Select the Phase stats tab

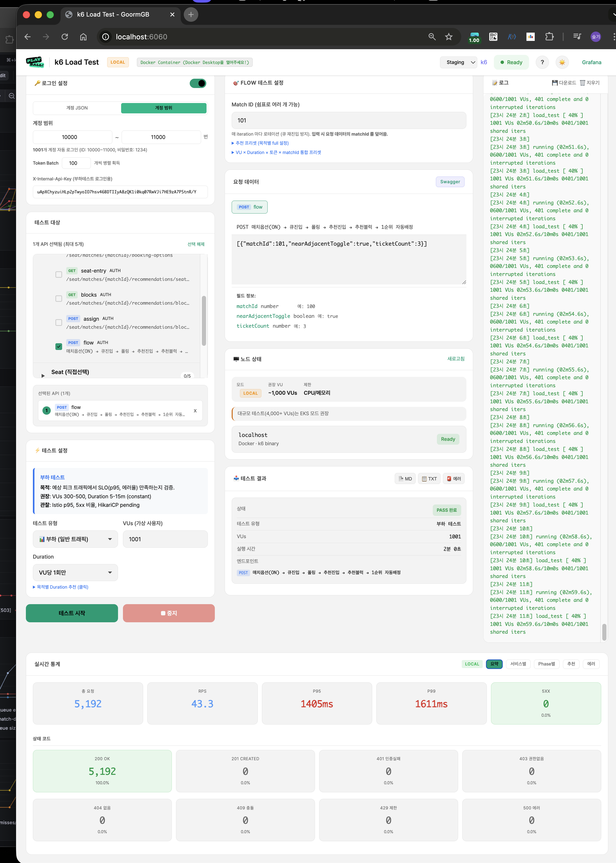pyautogui.click(x=546, y=664)
